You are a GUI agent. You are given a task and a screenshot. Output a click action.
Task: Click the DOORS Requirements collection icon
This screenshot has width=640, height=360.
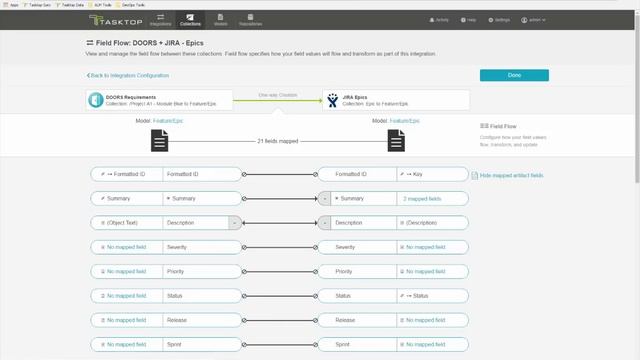click(x=96, y=100)
